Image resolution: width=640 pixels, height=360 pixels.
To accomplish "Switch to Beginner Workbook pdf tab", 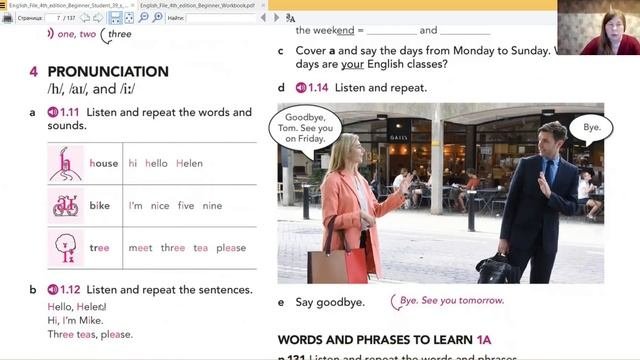I will coord(198,5).
